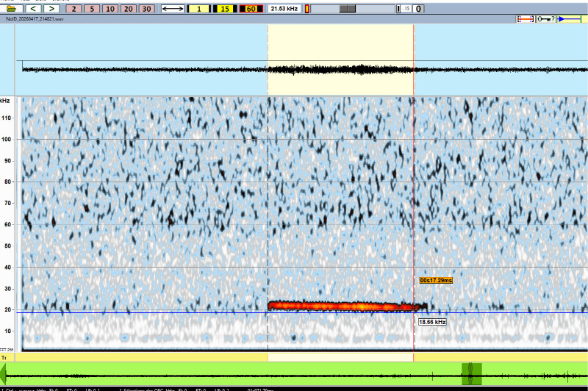Image resolution: width=588 pixels, height=391 pixels.
Task: Select the 10 zoom preset
Action: (110, 9)
